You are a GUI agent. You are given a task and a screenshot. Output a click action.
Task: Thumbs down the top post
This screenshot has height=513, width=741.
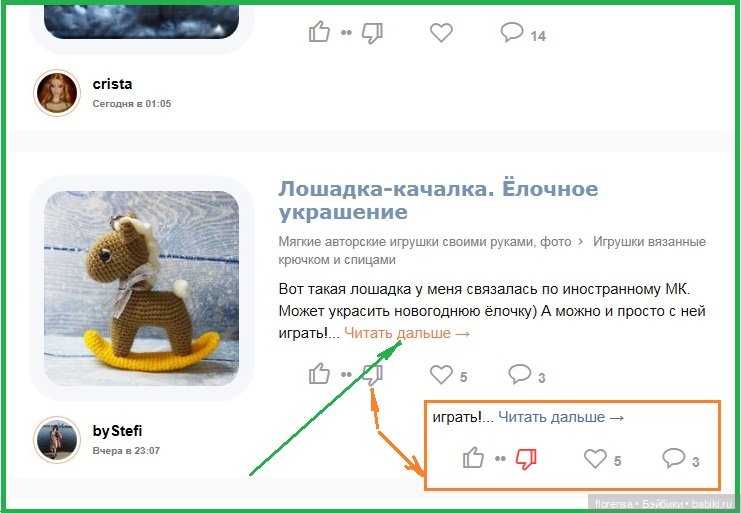372,34
